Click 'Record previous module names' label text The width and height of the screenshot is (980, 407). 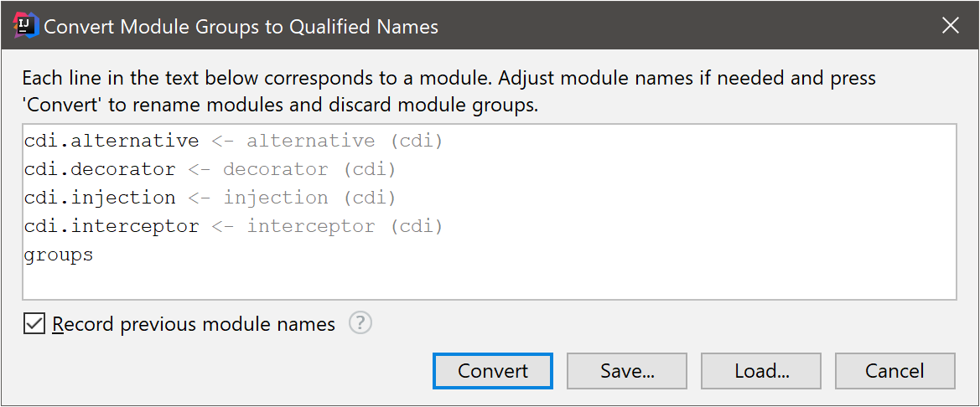point(194,324)
